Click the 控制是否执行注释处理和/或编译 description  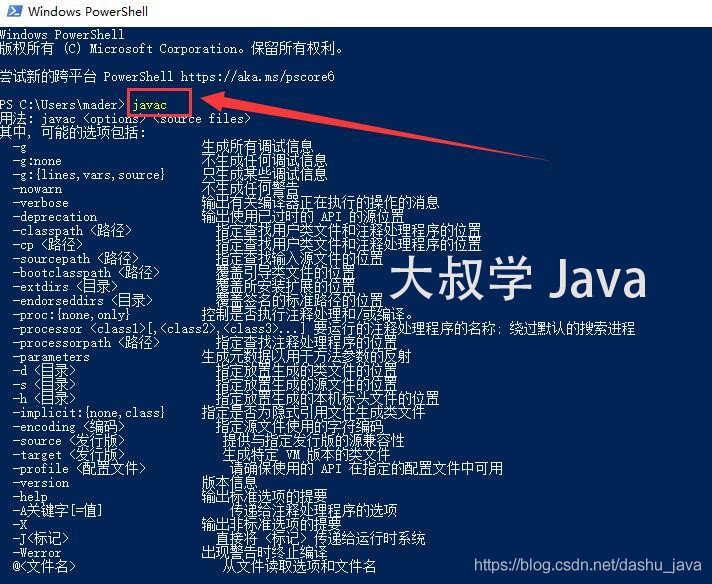(x=307, y=315)
